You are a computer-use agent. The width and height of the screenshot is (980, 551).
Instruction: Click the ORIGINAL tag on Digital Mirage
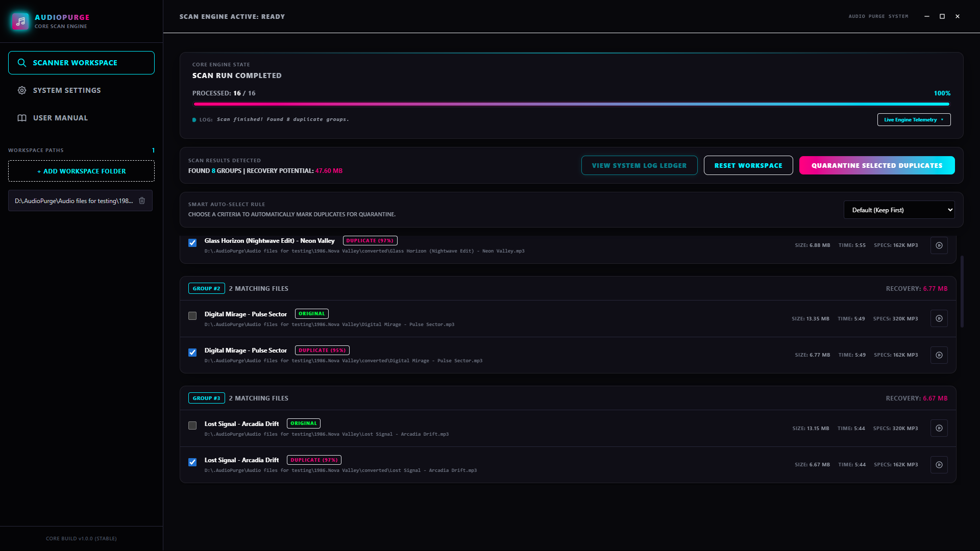[312, 314]
